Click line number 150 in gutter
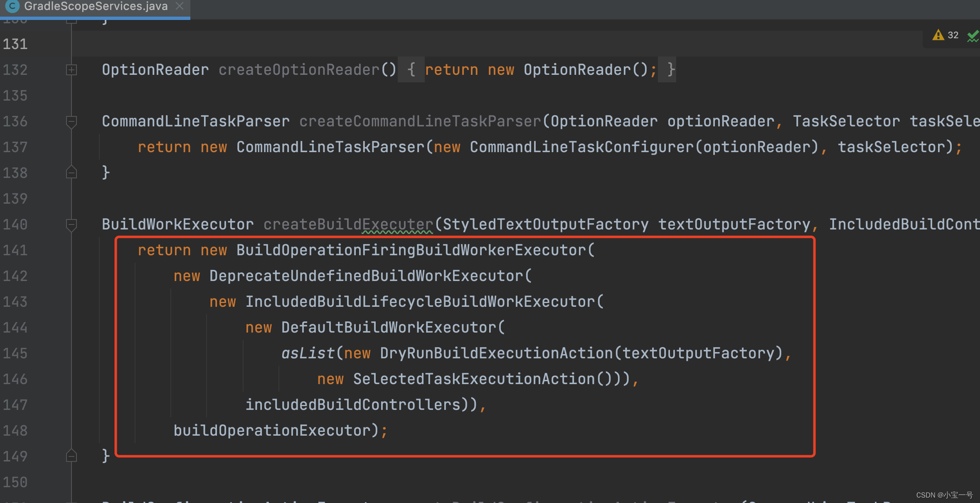The height and width of the screenshot is (503, 980). (15, 482)
